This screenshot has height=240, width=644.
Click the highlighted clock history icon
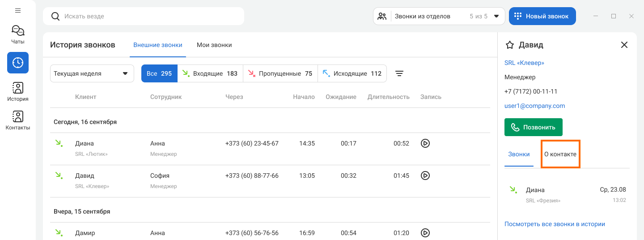pyautogui.click(x=18, y=63)
